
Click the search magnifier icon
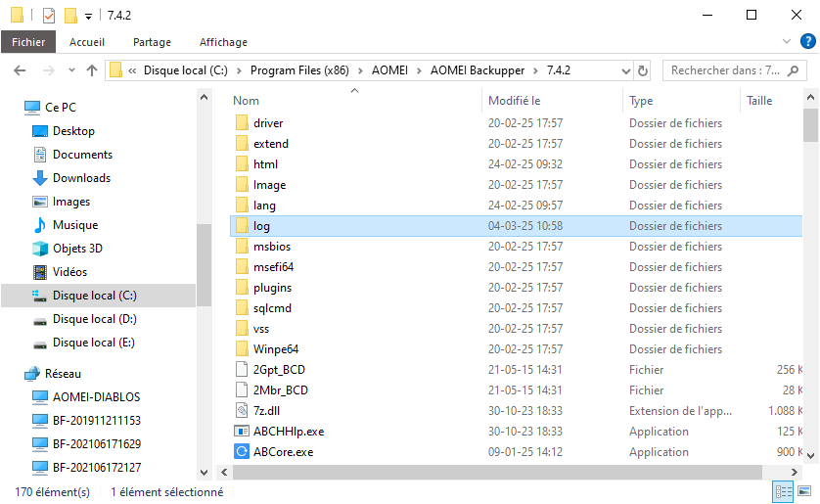tap(794, 70)
